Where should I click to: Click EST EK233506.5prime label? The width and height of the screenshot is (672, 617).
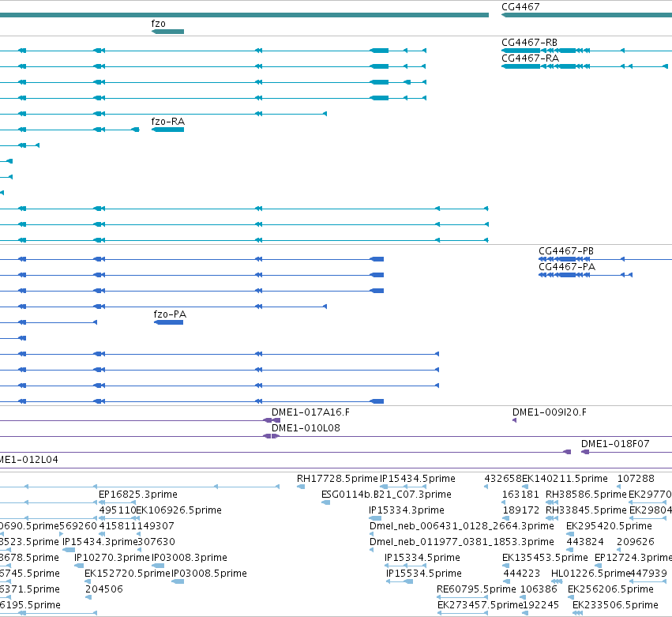click(x=615, y=605)
